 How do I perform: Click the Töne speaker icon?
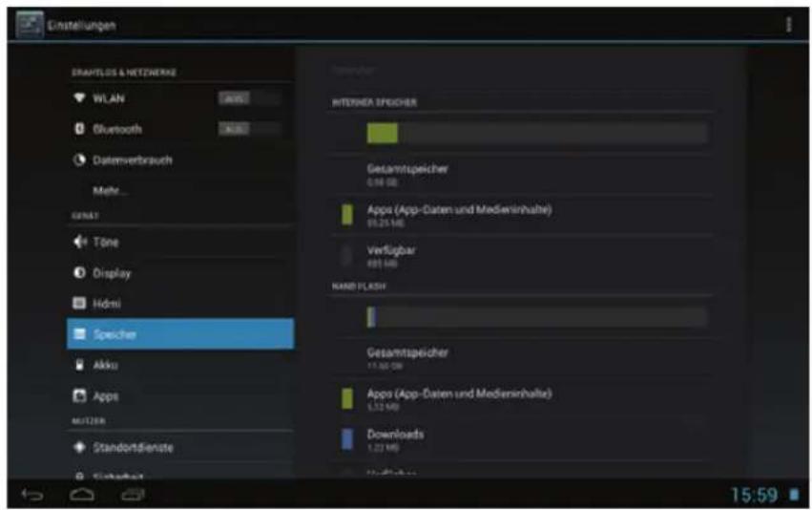click(x=79, y=242)
